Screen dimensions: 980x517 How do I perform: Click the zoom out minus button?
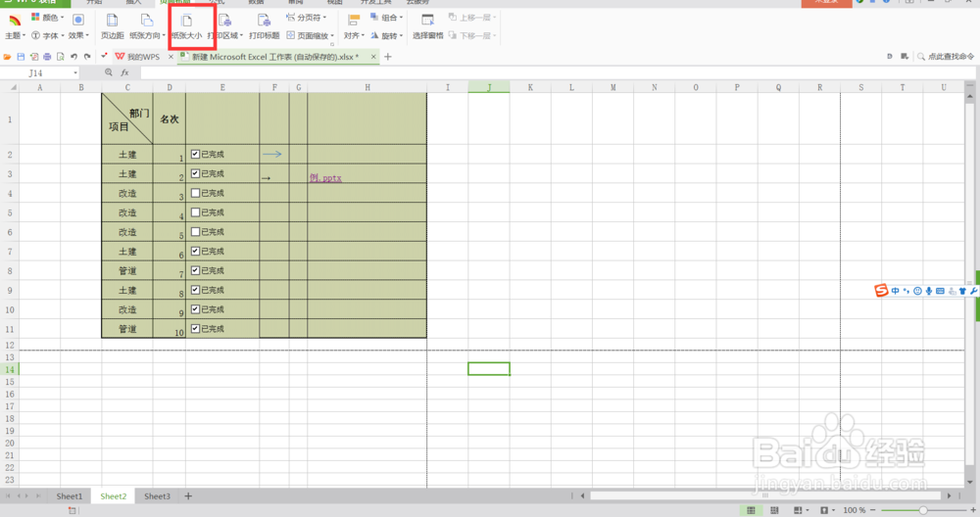(x=873, y=511)
